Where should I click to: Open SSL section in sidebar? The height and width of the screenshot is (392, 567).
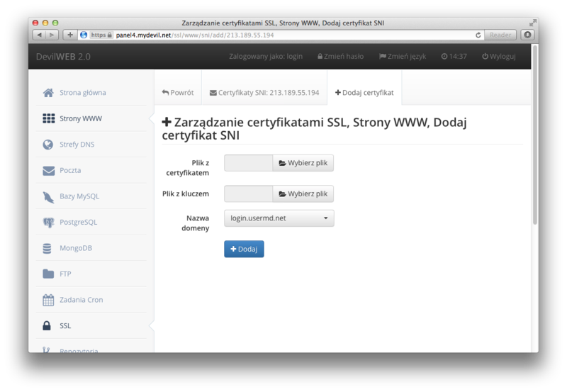coord(91,326)
